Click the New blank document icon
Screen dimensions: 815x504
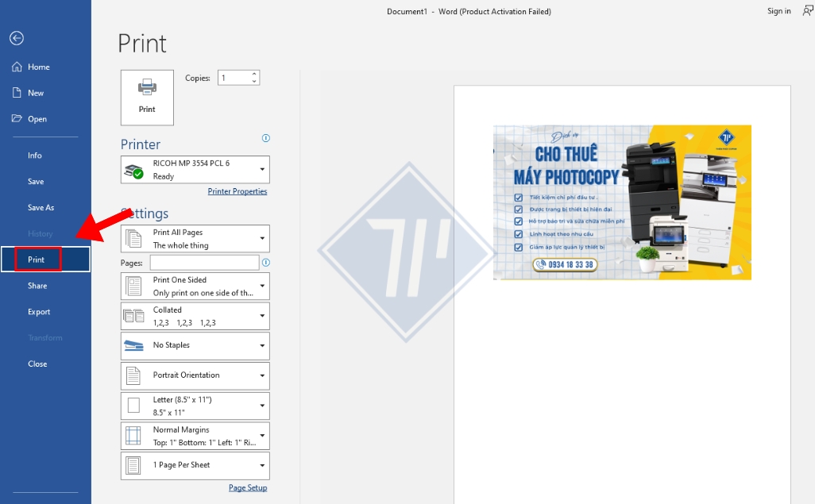17,93
